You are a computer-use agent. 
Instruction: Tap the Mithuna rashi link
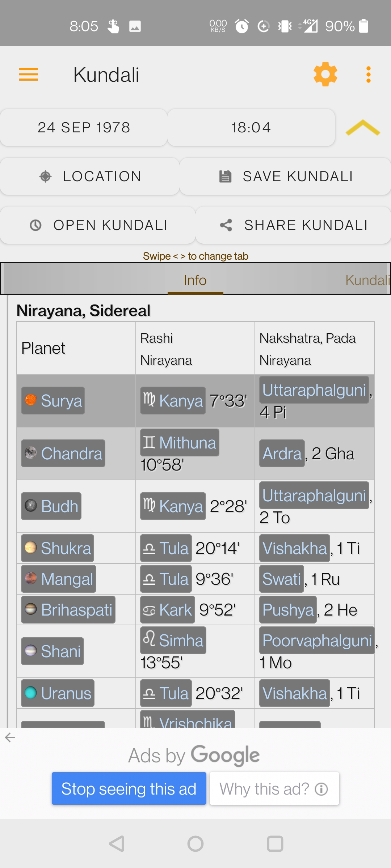[180, 443]
